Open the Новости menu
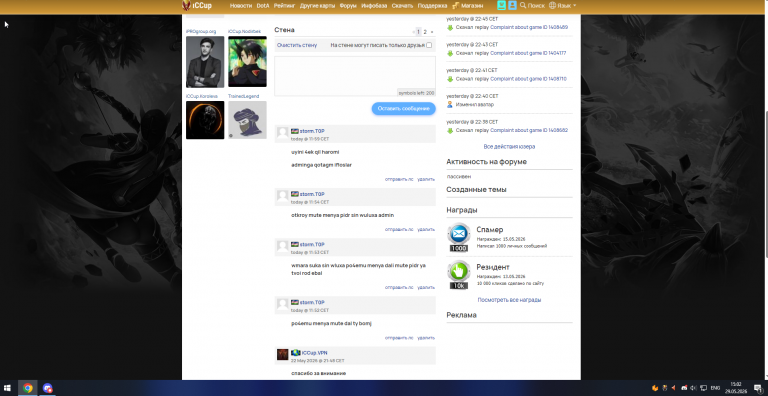The width and height of the screenshot is (768, 396). click(240, 5)
